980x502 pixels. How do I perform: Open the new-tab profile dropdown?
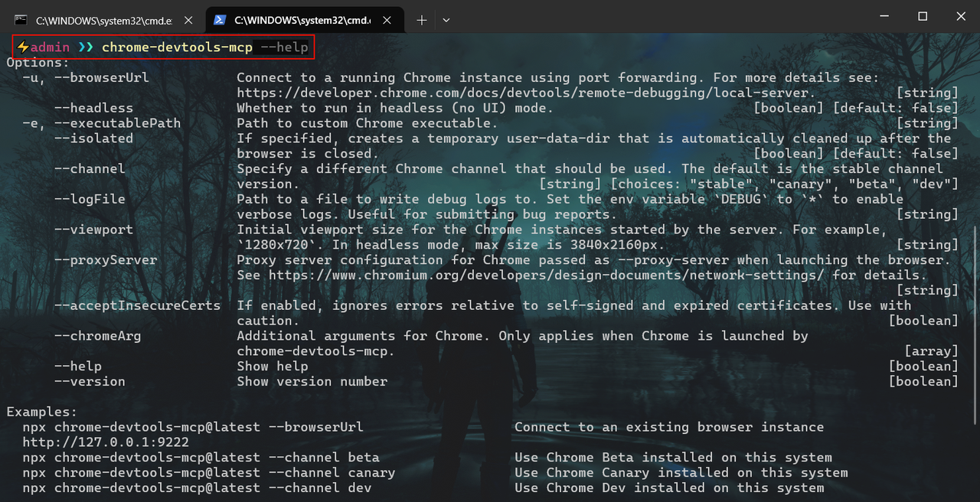pos(446,20)
